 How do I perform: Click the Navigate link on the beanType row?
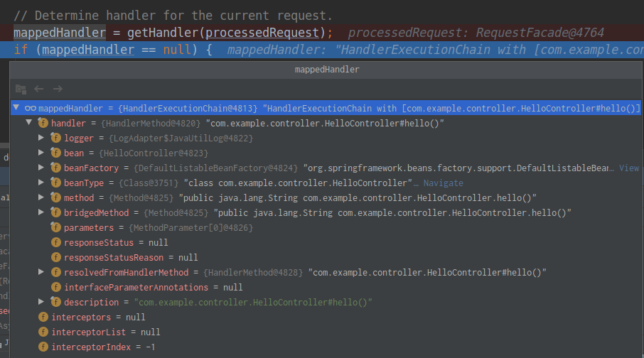[443, 183]
